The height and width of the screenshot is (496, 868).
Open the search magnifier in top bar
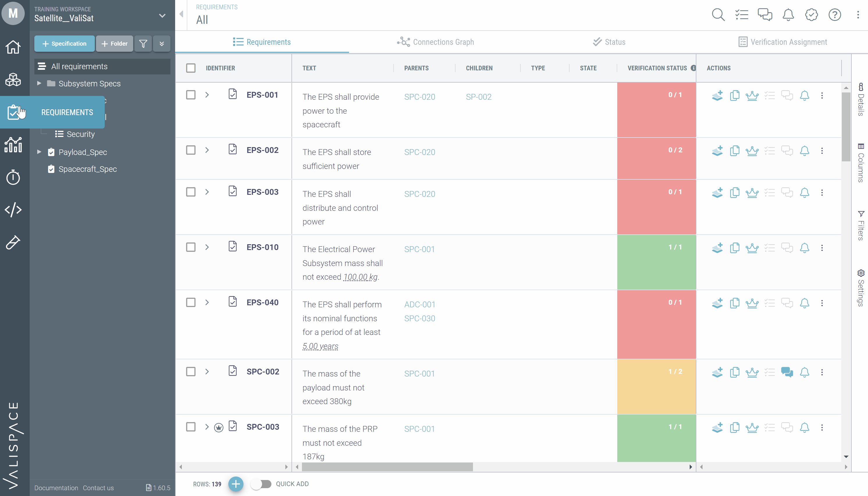click(718, 15)
